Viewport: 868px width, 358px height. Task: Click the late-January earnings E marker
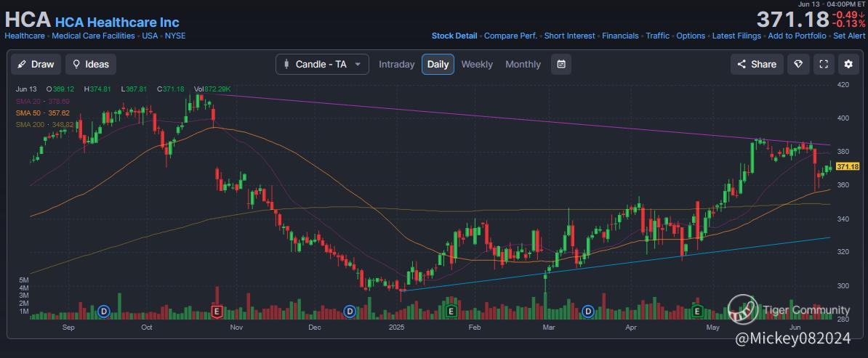click(451, 312)
